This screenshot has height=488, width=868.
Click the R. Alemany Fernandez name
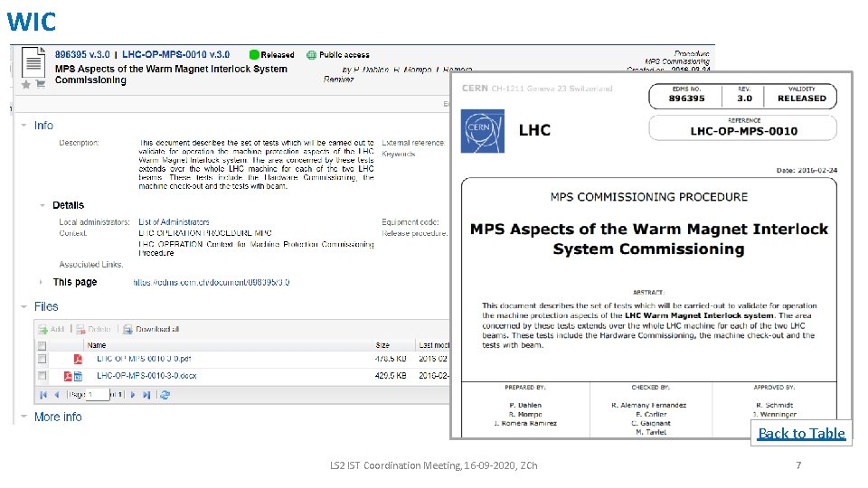tap(649, 406)
